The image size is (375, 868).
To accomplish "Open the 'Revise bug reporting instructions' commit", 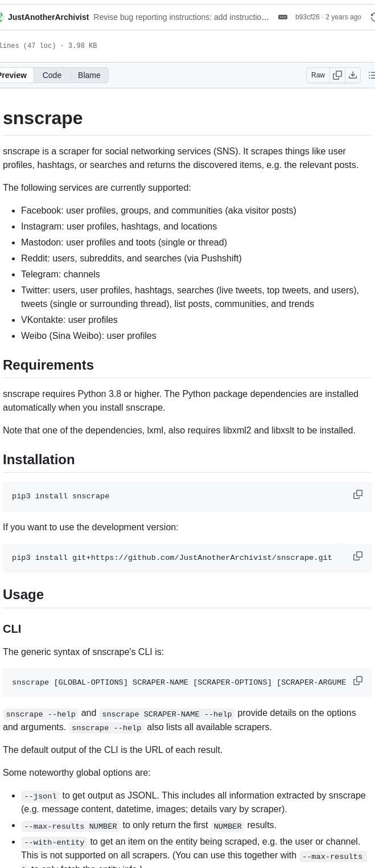I will point(181,17).
